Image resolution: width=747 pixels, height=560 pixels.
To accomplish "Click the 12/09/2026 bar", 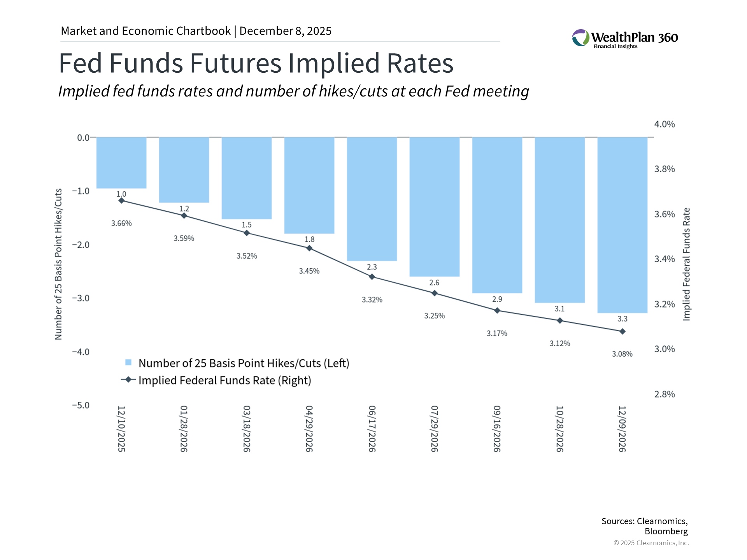I will click(622, 225).
